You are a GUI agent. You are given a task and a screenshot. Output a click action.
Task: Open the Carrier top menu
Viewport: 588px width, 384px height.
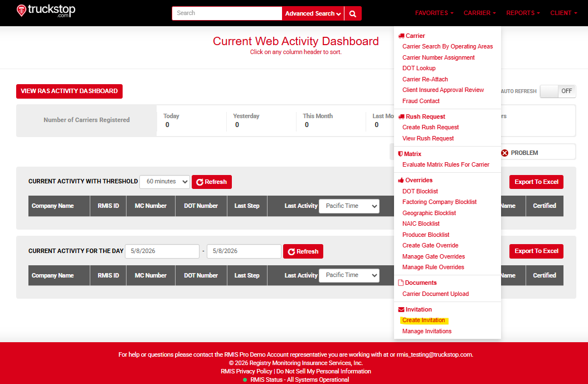pyautogui.click(x=480, y=13)
